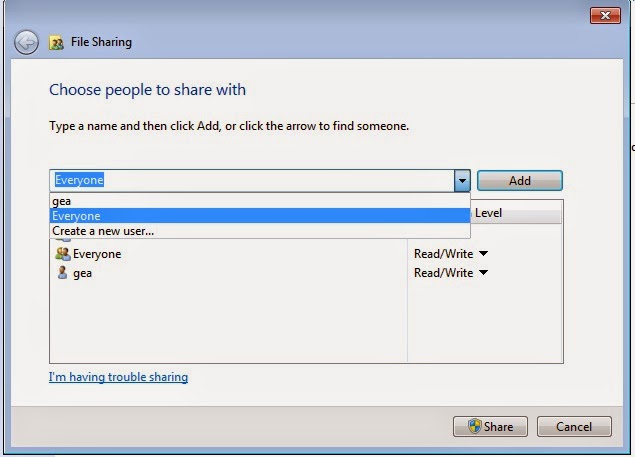Screen dimensions: 635x457
Task: Close the File Sharing dialog window
Action: tap(604, 15)
